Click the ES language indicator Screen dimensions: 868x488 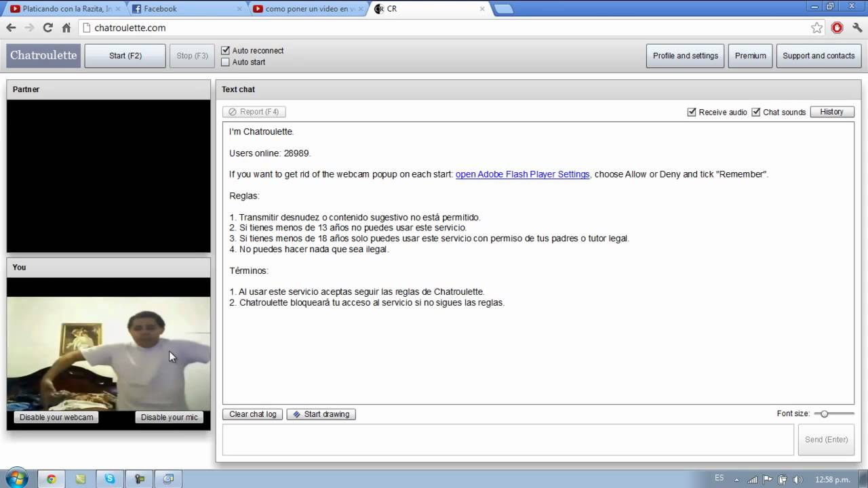[719, 479]
